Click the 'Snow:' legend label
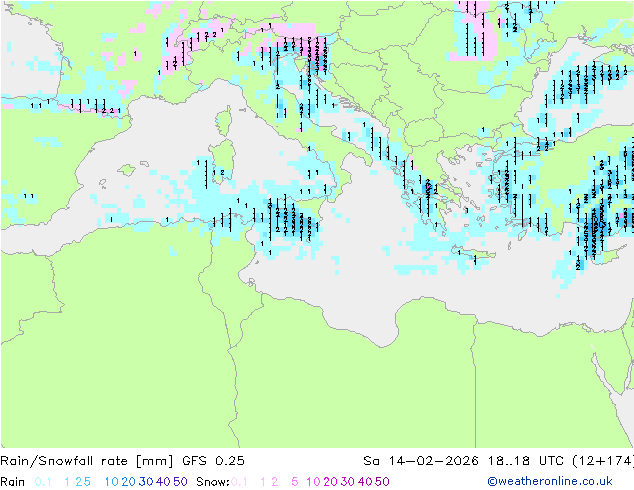 (213, 482)
